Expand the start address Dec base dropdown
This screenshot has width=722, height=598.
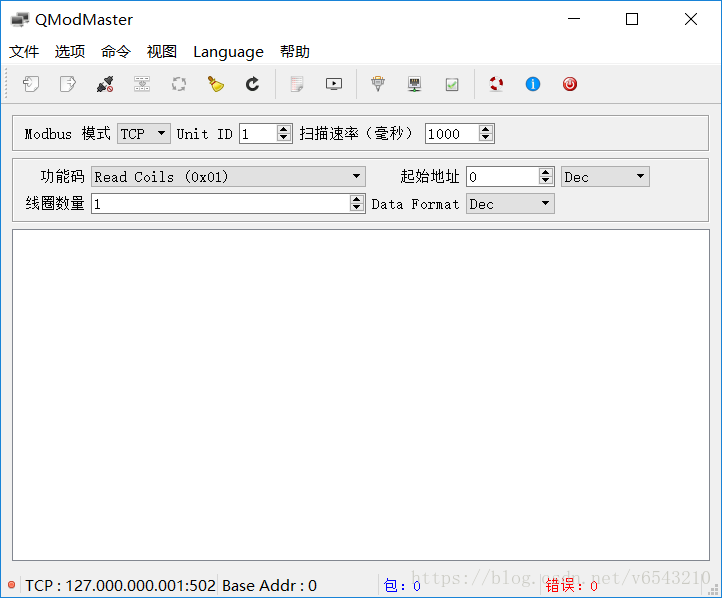[x=605, y=177]
